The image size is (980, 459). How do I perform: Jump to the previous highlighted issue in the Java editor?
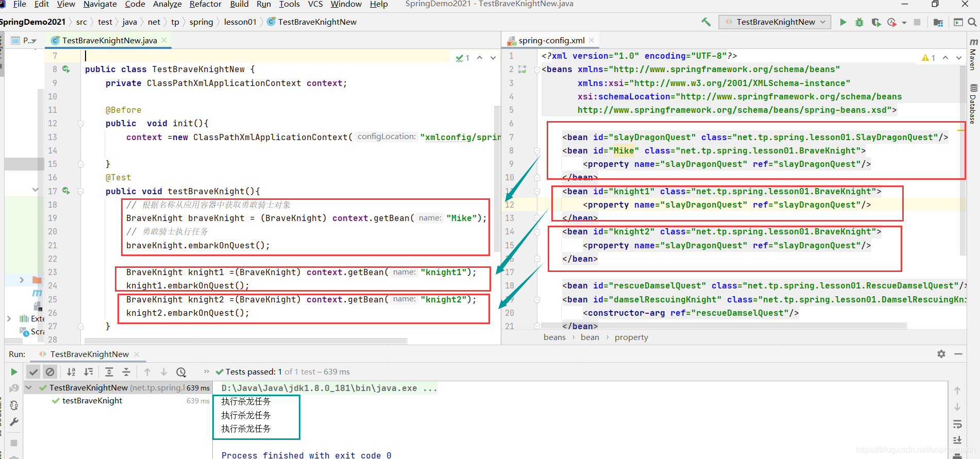coord(480,58)
